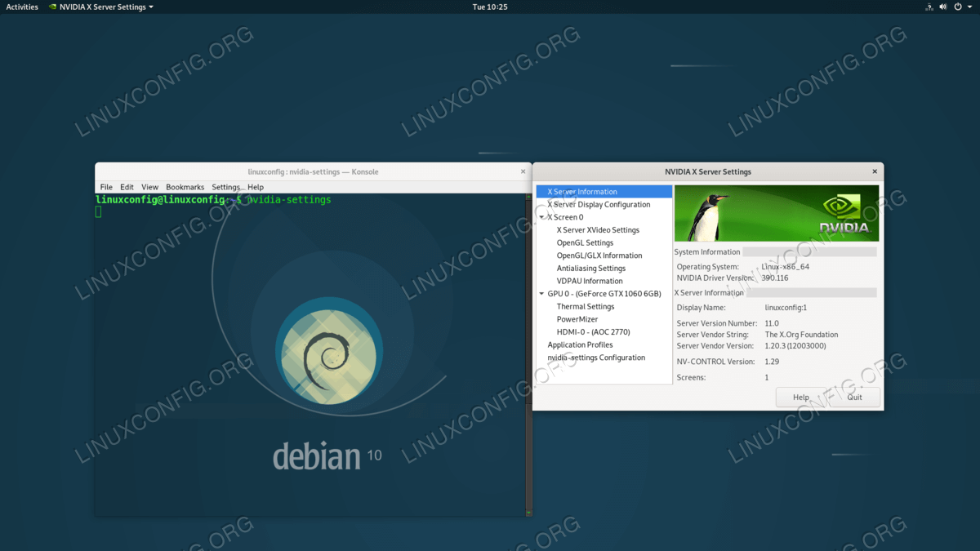Open the Konsole File menu

pos(106,187)
